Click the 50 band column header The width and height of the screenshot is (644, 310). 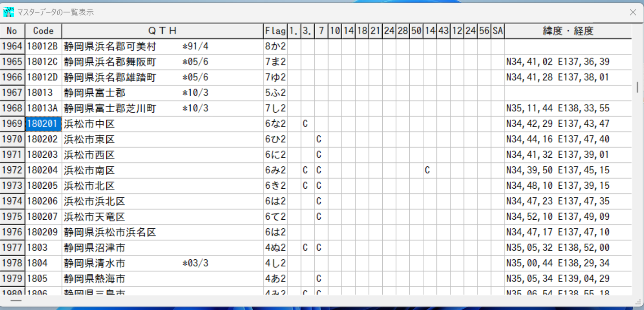coord(416,31)
